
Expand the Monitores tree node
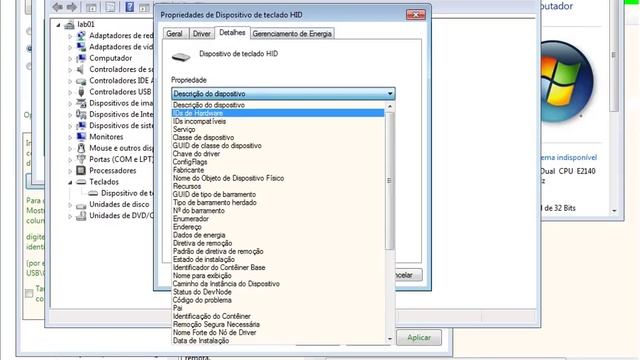pos(70,137)
